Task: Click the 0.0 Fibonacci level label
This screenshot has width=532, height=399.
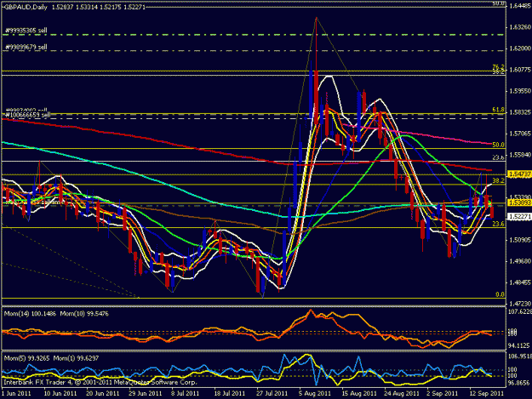Action: pos(500,294)
